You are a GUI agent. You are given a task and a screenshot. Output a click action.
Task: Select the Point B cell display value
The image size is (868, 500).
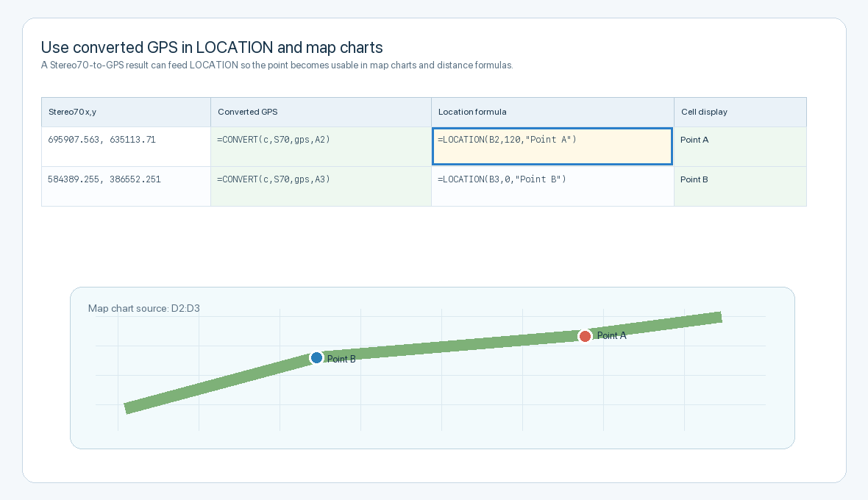click(x=740, y=187)
